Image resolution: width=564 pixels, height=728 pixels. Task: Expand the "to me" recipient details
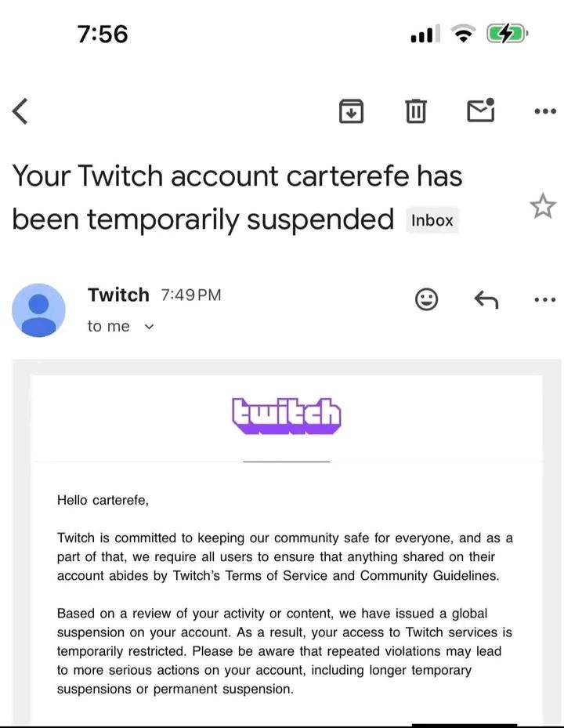[x=150, y=327]
